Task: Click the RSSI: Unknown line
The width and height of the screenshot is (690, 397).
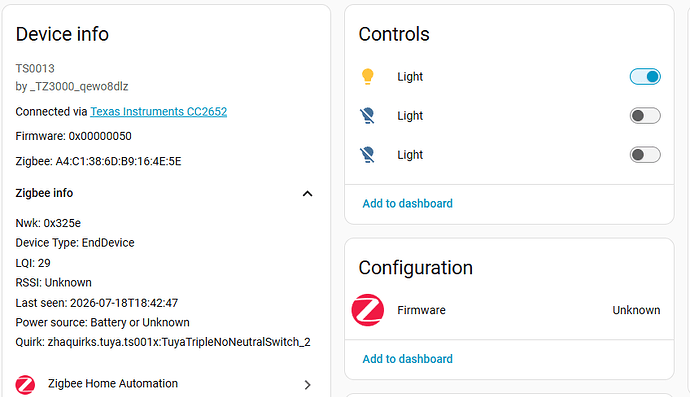Action: [54, 283]
